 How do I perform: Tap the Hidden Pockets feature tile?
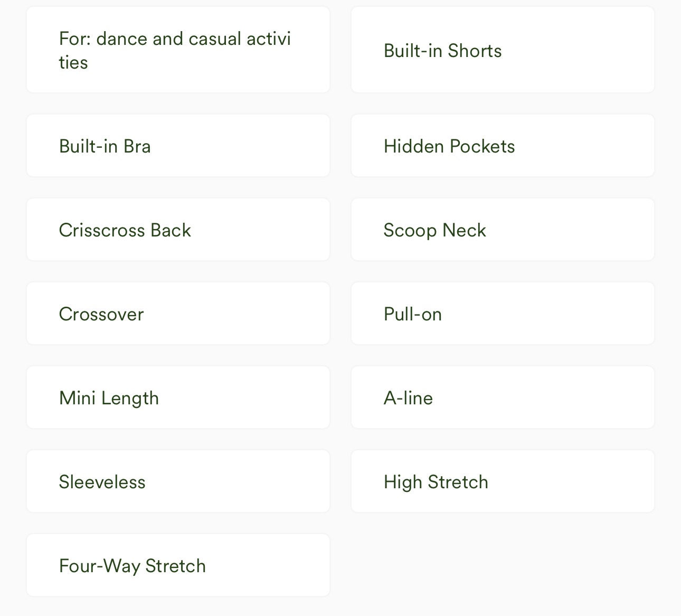coord(503,146)
